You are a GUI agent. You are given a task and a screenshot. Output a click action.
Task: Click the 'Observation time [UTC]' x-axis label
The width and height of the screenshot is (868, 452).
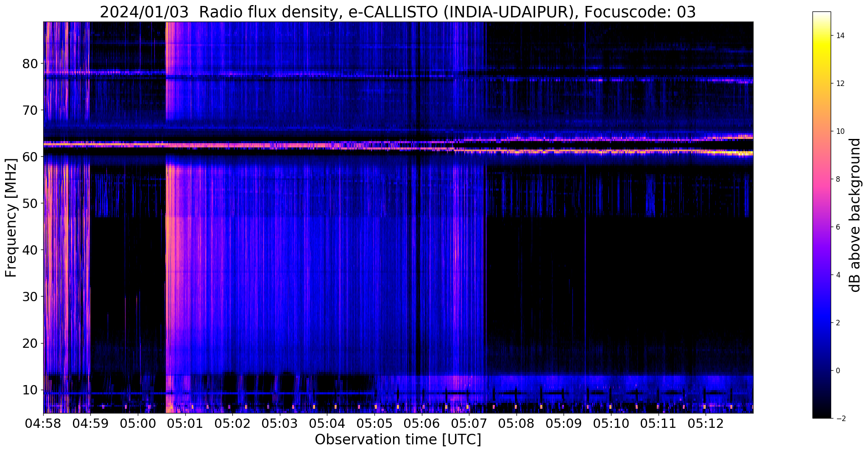(x=398, y=439)
